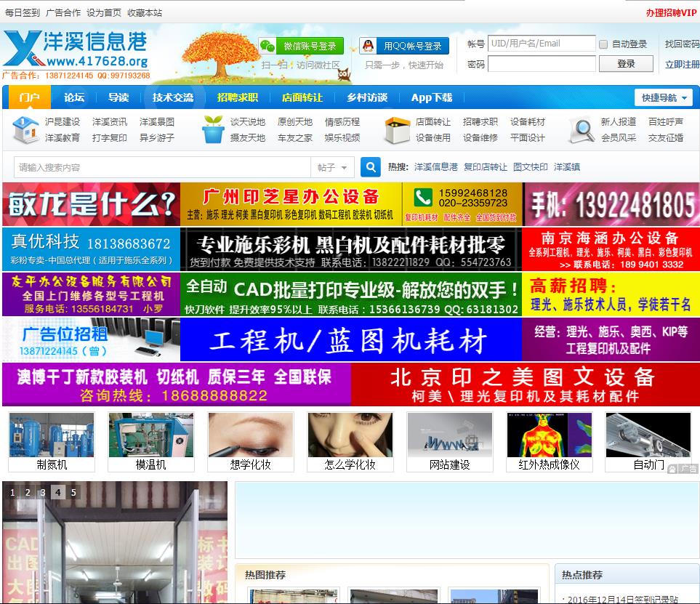Click the magnifier icon beside 新人报道
This screenshot has width=700, height=604.
click(582, 130)
